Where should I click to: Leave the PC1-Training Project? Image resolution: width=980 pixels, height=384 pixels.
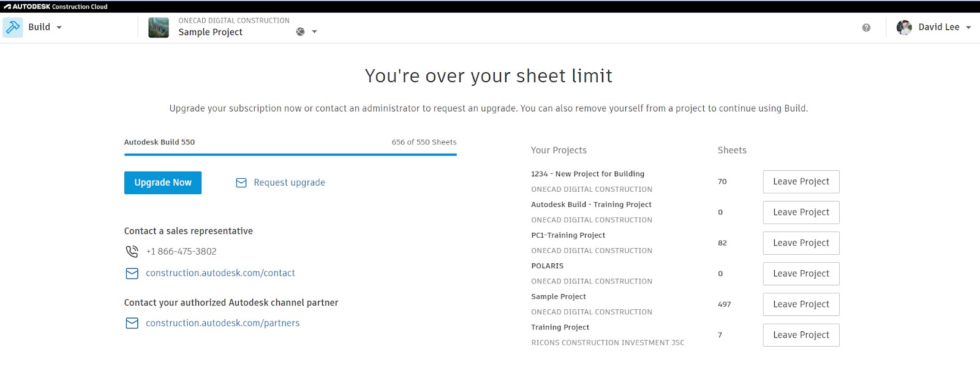tap(801, 243)
